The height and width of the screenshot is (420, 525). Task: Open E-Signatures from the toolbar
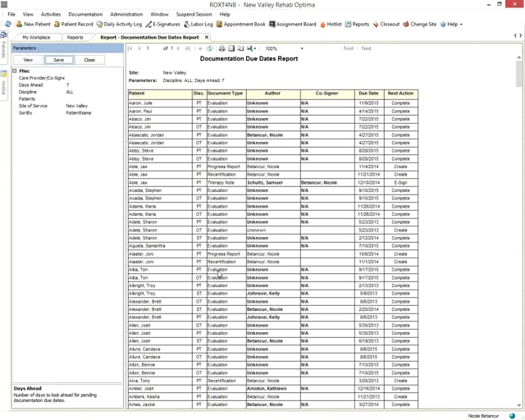click(162, 24)
